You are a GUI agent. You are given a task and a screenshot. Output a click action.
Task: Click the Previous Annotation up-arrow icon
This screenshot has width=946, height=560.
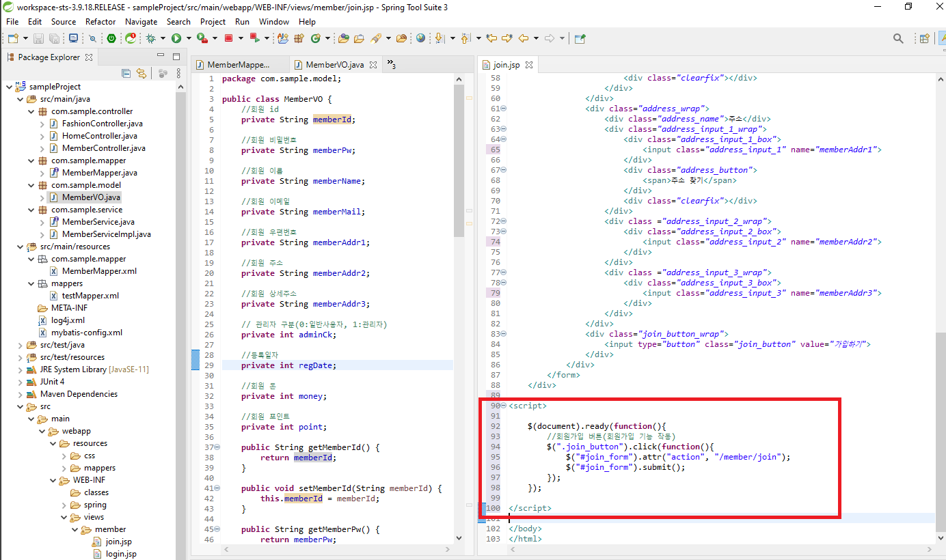click(x=465, y=39)
